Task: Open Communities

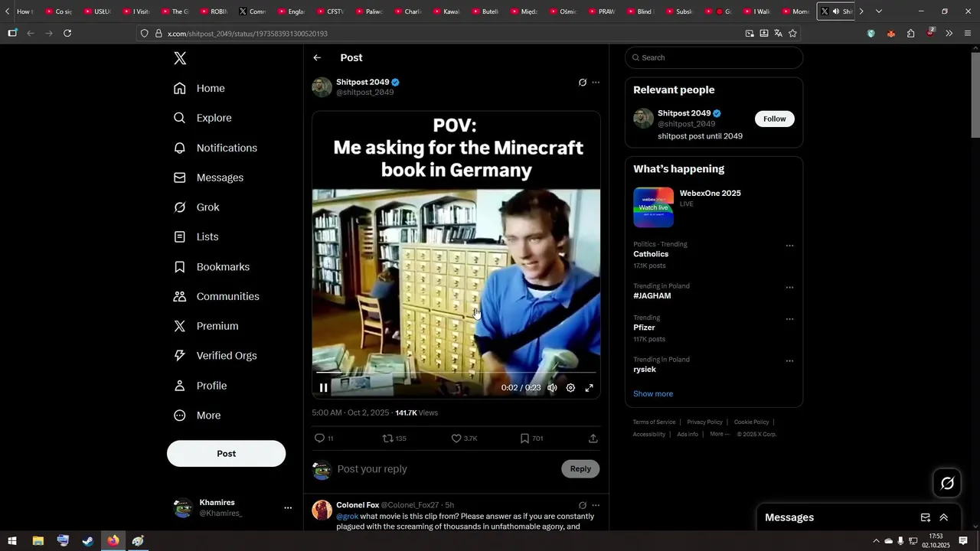Action: 216,296
